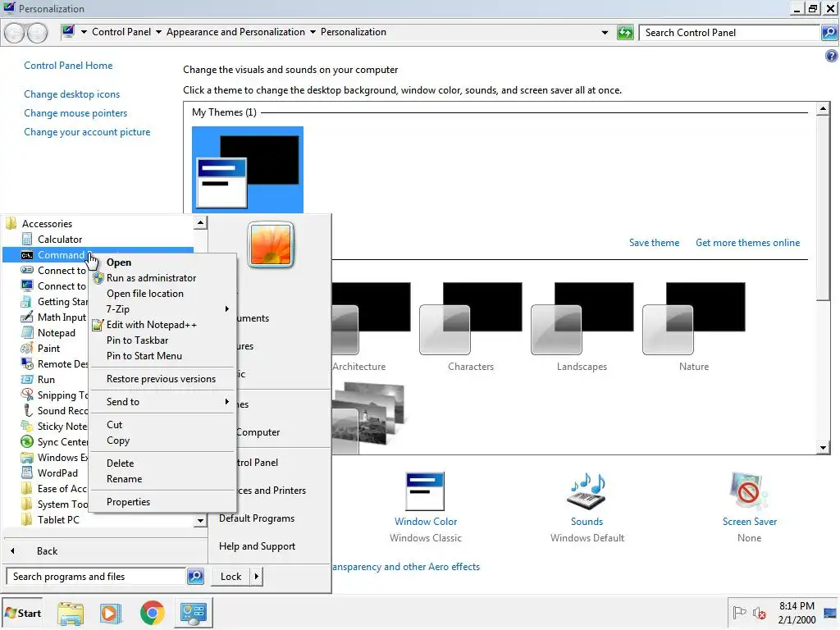Open Default Programs in Start menu
The width and height of the screenshot is (840, 630).
257,518
